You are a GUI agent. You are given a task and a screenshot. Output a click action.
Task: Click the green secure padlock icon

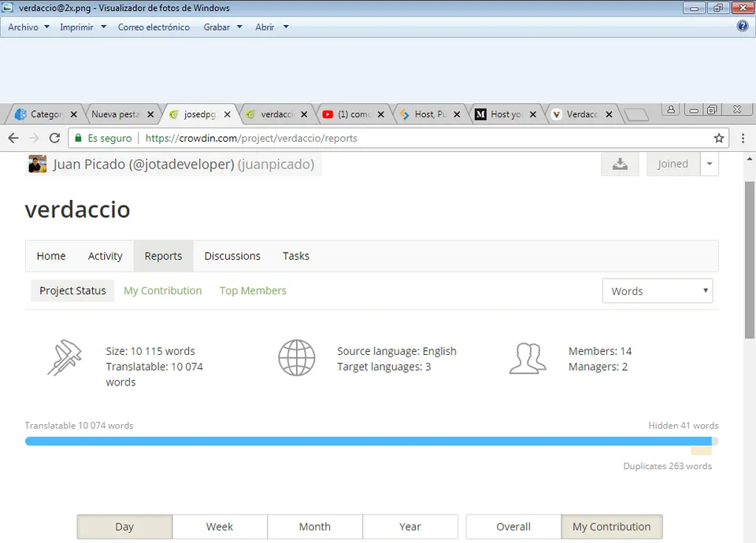(78, 139)
